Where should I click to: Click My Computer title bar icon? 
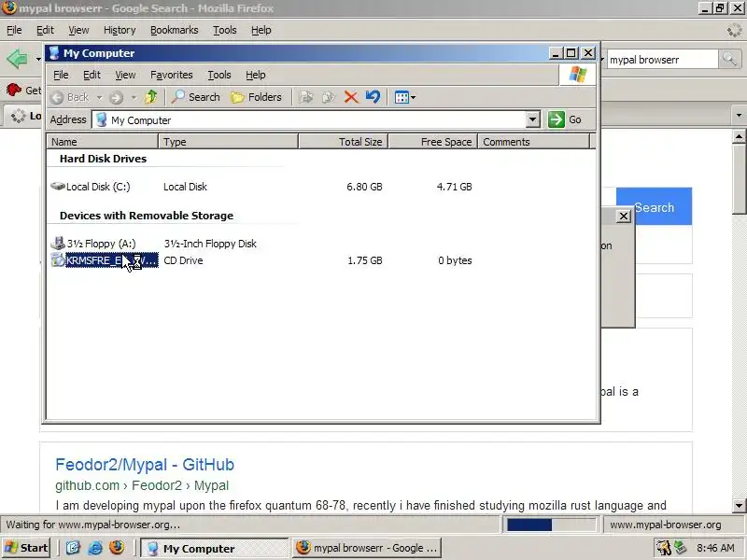coord(54,53)
